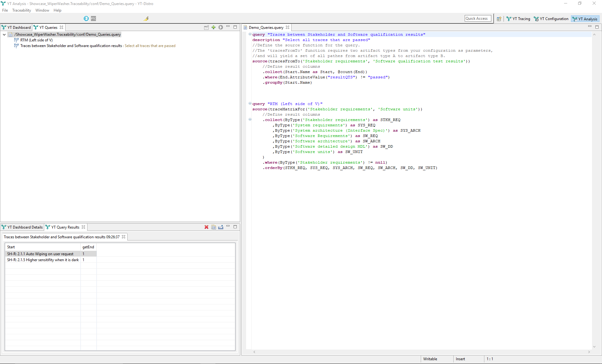Click the yellow highlighter toolbar icon
The width and height of the screenshot is (602, 364).
pos(146,18)
